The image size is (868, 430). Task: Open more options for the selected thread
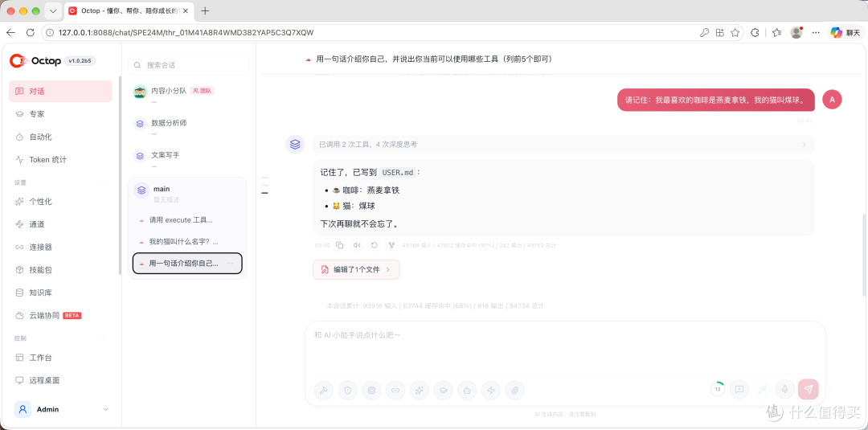click(x=231, y=264)
